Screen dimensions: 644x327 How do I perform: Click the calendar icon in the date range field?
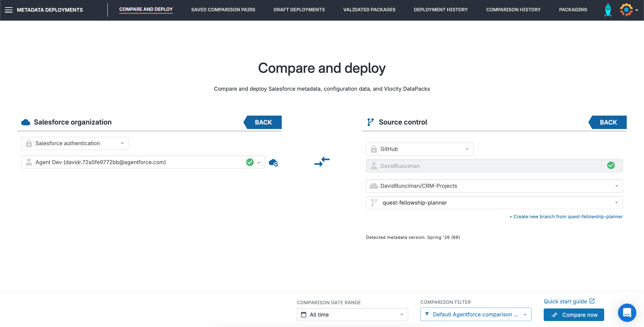(x=304, y=314)
